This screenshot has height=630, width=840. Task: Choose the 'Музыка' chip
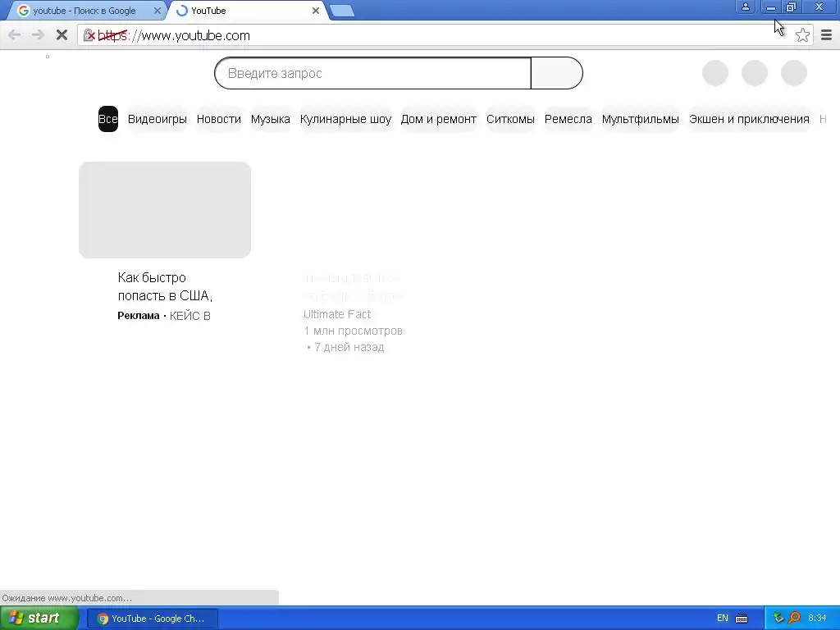(271, 119)
